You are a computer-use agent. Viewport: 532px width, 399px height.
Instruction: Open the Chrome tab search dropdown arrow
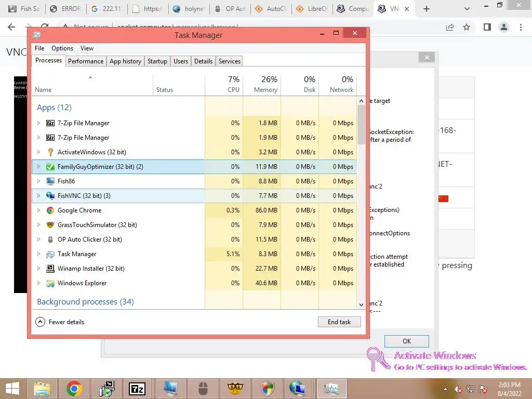click(x=467, y=9)
